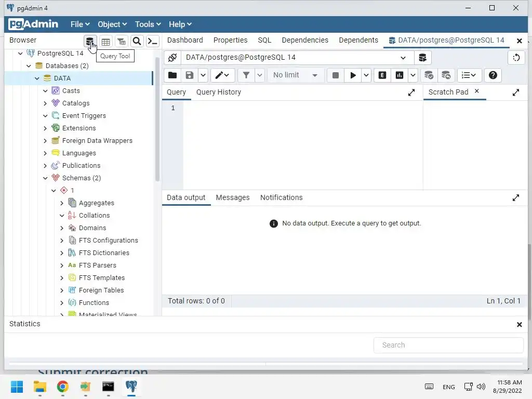Image resolution: width=532 pixels, height=399 pixels.
Task: Switch to the SQL tab
Action: tap(264, 40)
